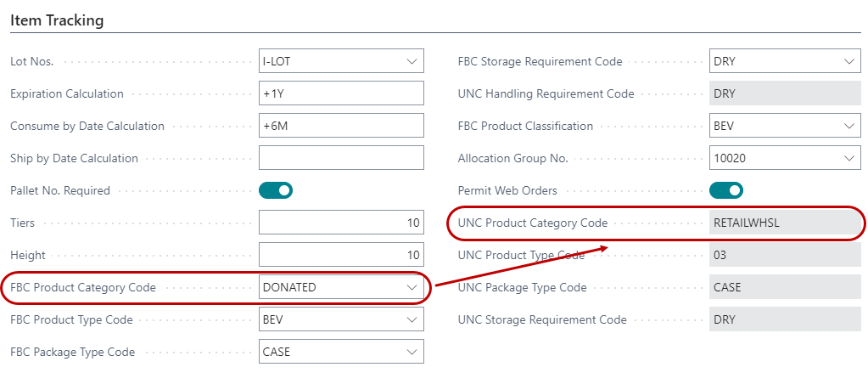Expand the FBC Package Type Code dropdown
The width and height of the screenshot is (868, 384).
(412, 352)
